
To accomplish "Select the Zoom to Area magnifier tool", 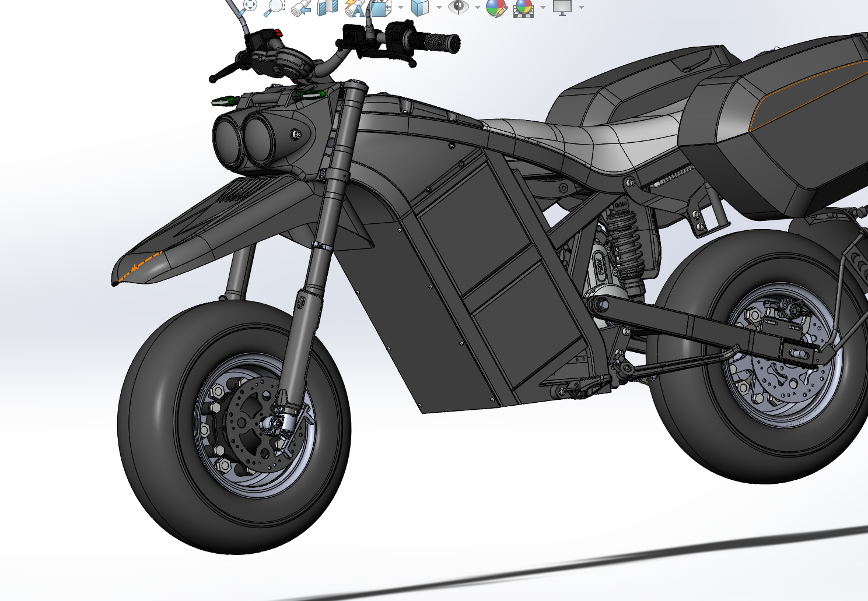I will (274, 7).
